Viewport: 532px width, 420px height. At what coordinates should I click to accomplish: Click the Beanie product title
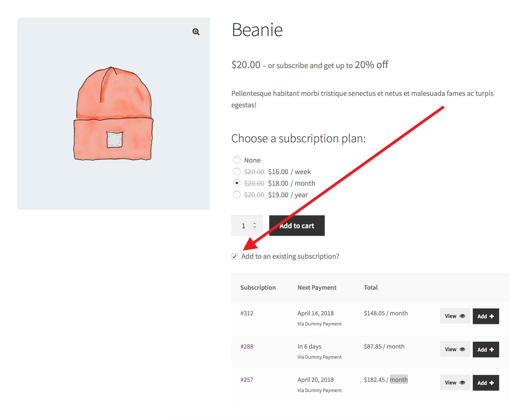(257, 30)
